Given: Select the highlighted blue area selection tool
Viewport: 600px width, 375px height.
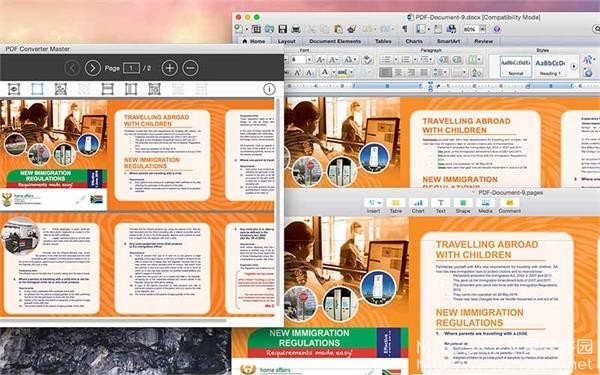Looking at the screenshot, I should click(x=38, y=89).
